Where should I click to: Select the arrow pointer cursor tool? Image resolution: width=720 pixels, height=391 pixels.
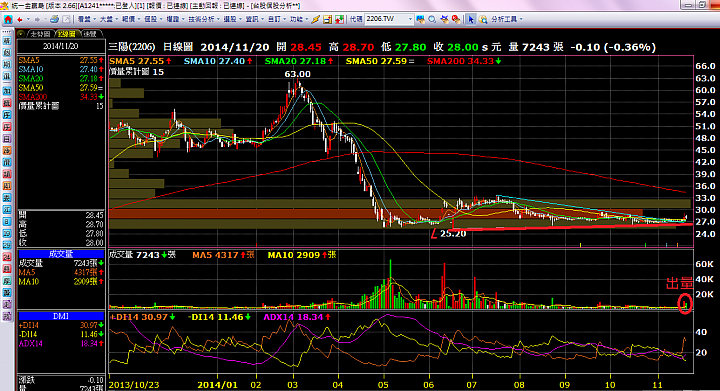pos(471,19)
